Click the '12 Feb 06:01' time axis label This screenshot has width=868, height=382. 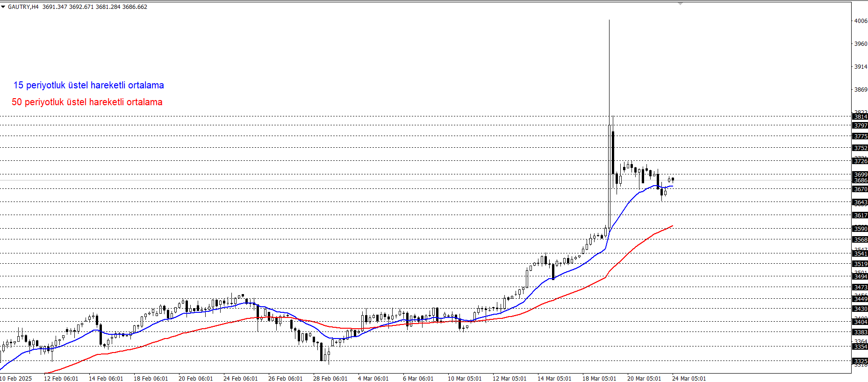click(61, 378)
